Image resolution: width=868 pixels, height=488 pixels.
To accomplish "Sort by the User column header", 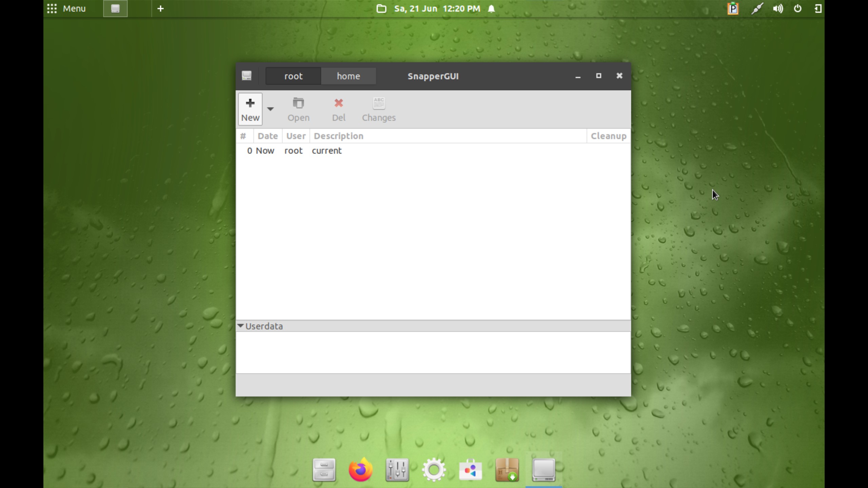I will click(296, 136).
